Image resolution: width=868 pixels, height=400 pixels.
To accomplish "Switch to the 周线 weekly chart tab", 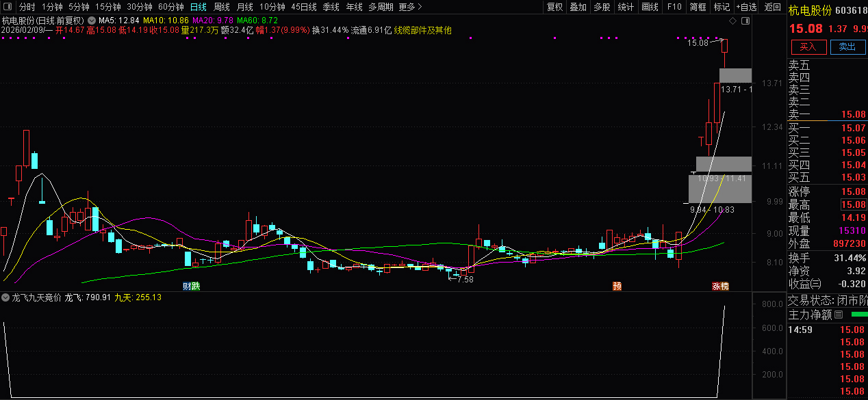I will (x=220, y=7).
